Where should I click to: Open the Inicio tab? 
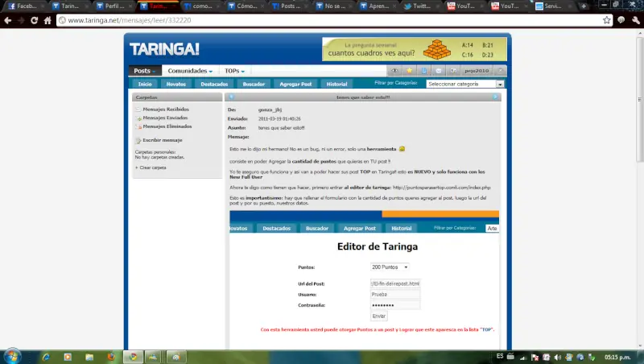pyautogui.click(x=145, y=84)
